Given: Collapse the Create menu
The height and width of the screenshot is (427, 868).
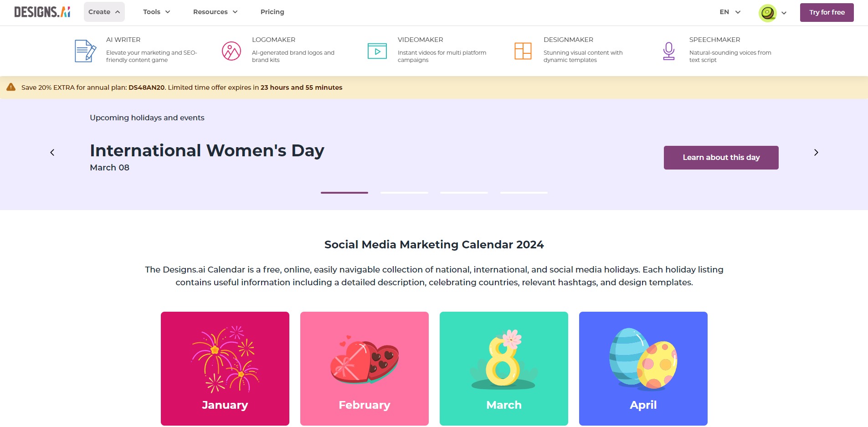Looking at the screenshot, I should click(104, 12).
